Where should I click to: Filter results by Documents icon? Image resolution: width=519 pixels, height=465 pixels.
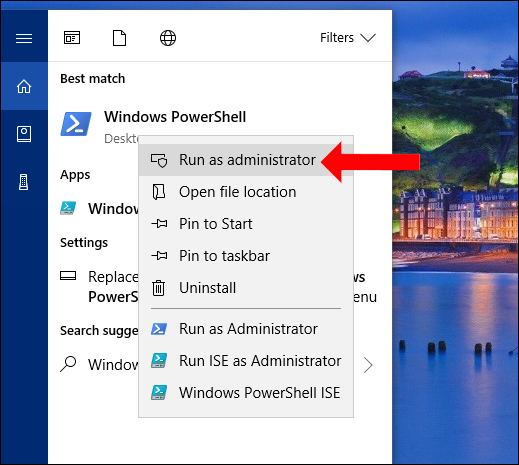click(119, 38)
